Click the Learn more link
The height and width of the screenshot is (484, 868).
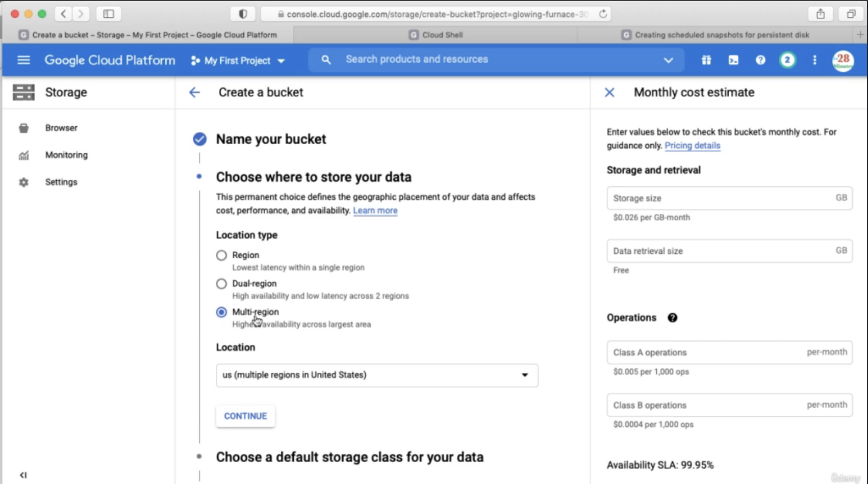(x=375, y=210)
